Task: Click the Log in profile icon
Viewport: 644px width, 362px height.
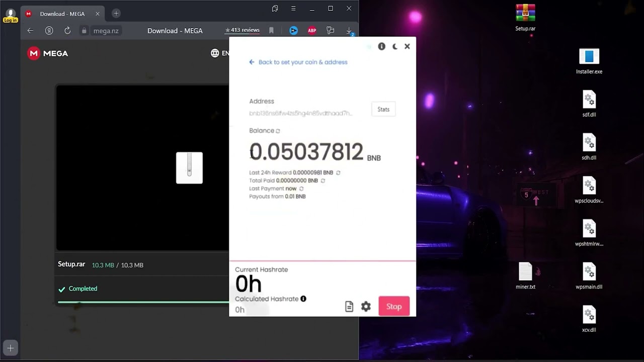Action: point(10,16)
